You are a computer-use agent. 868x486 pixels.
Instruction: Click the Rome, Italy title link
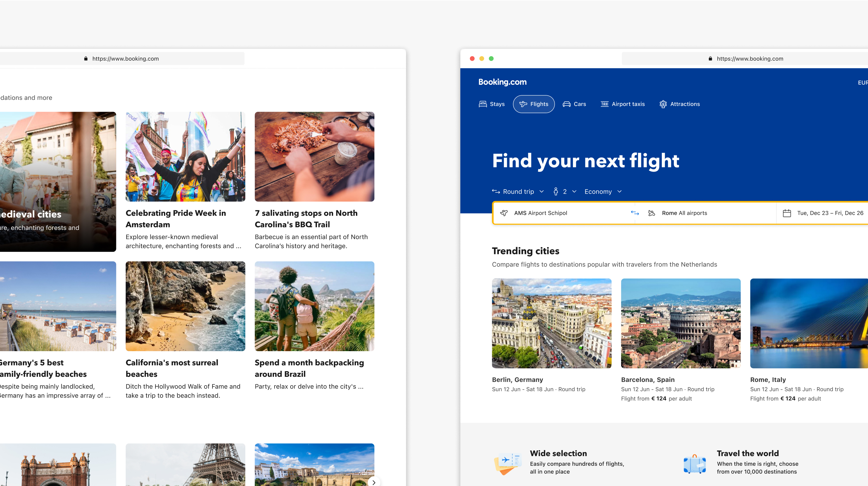768,380
